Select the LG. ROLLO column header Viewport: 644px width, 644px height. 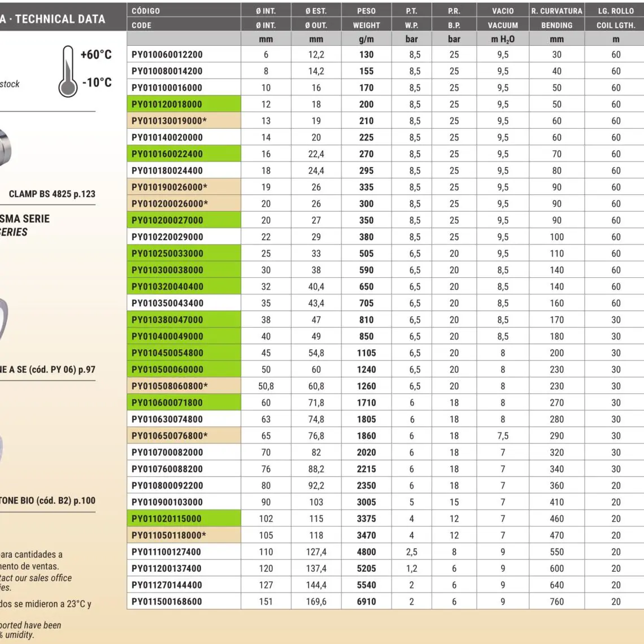615,11
